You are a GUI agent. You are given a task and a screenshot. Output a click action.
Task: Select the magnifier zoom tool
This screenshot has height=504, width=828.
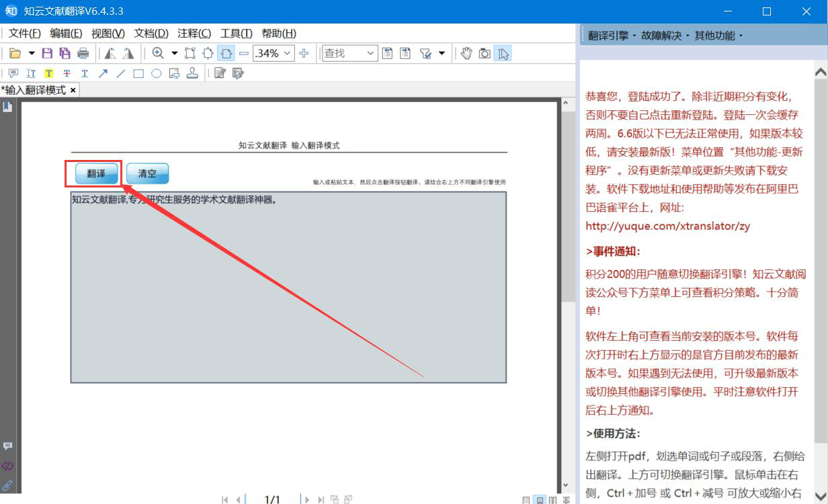tap(158, 53)
